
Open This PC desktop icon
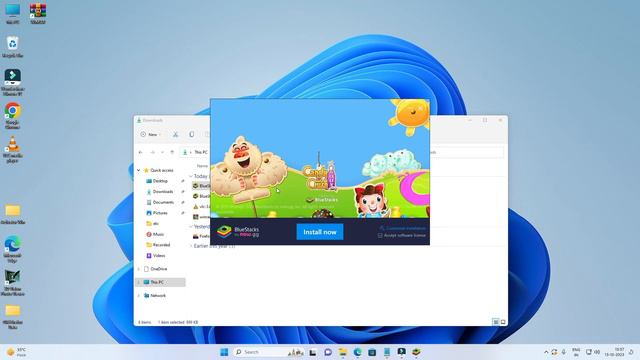click(x=13, y=14)
